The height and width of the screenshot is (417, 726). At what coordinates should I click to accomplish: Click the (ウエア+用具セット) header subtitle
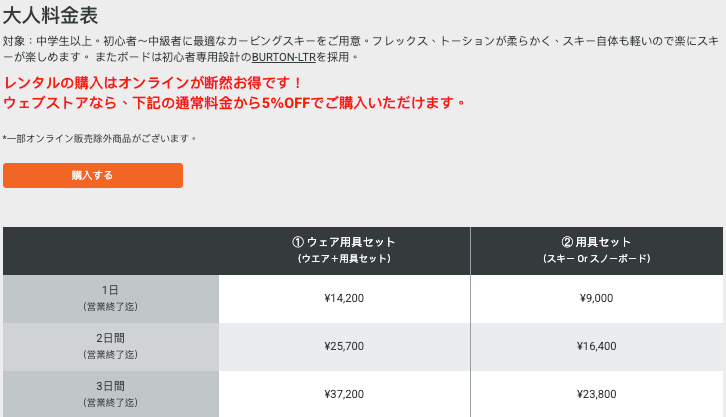(x=344, y=259)
